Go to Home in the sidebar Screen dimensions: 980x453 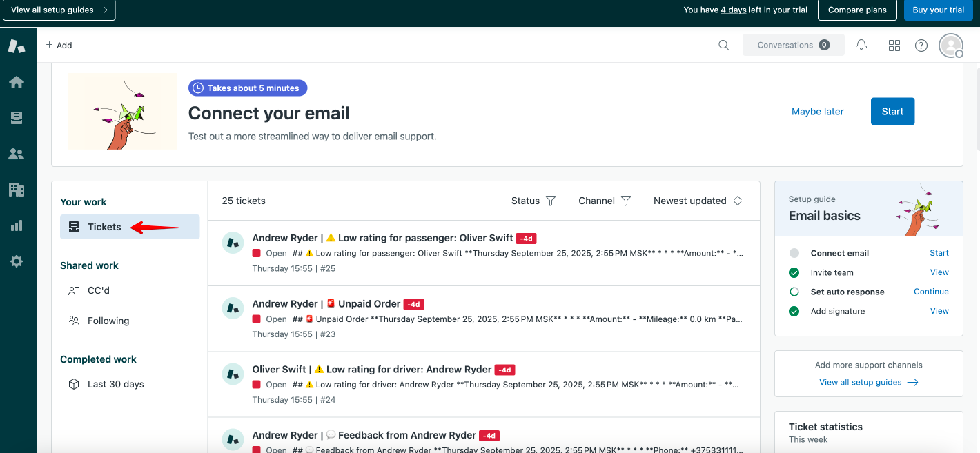[17, 82]
